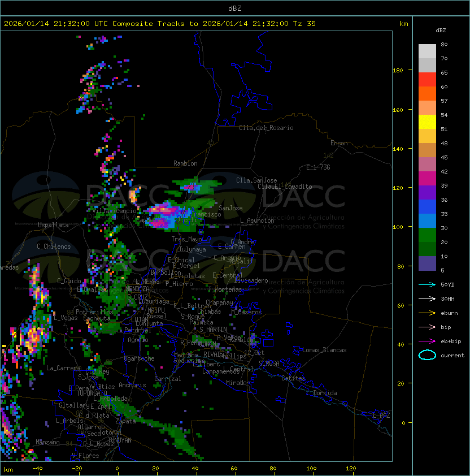Click the L_Dormida place label
This screenshot has width=470, height=476.
coord(321,393)
